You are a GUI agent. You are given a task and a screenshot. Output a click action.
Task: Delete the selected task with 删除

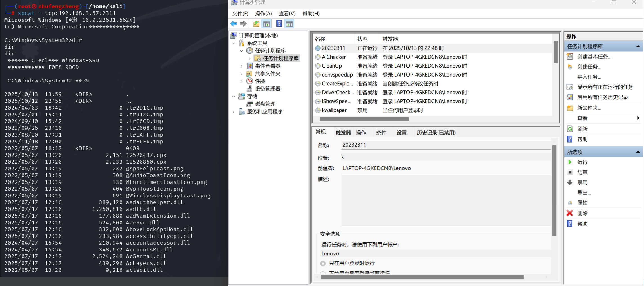(582, 213)
